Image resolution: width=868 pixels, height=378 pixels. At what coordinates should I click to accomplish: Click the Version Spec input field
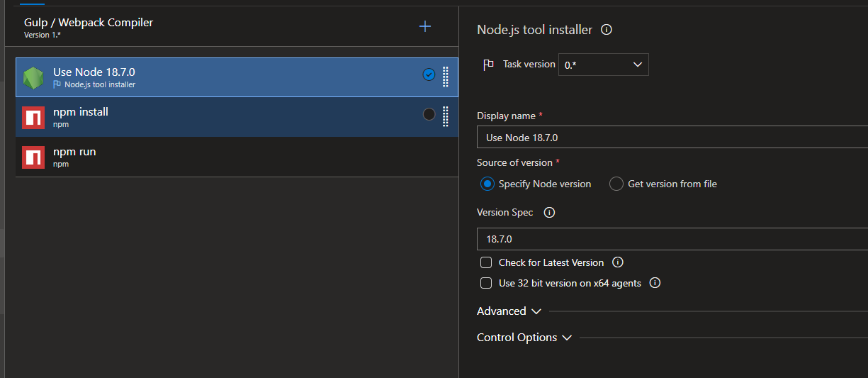(672, 240)
